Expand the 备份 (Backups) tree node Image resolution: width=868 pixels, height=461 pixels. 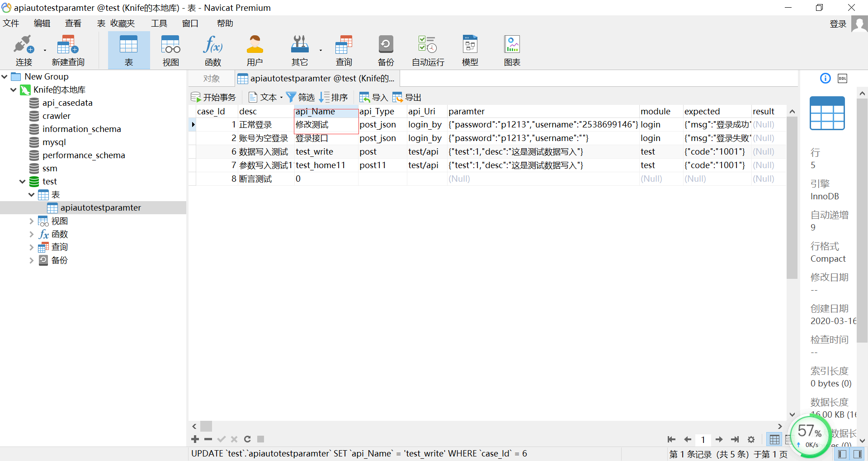(31, 260)
